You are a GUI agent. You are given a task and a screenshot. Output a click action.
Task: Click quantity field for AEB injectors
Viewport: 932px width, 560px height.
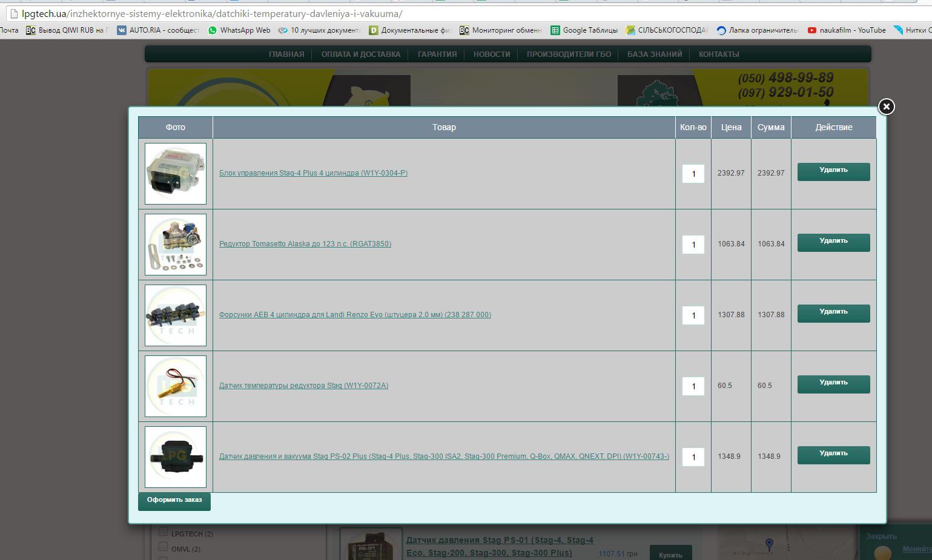point(693,315)
